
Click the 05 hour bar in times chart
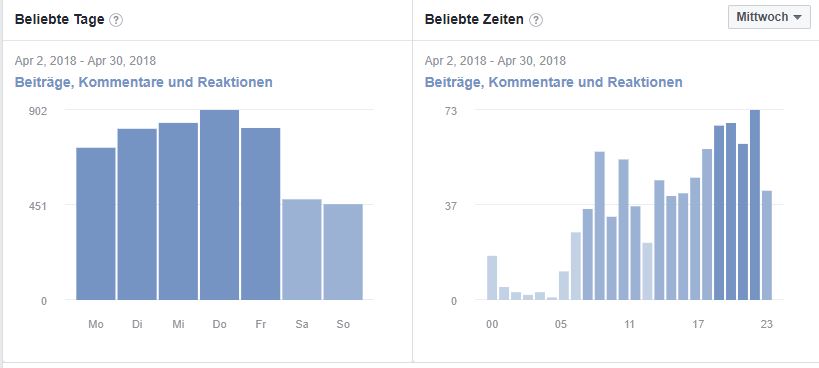(552, 299)
